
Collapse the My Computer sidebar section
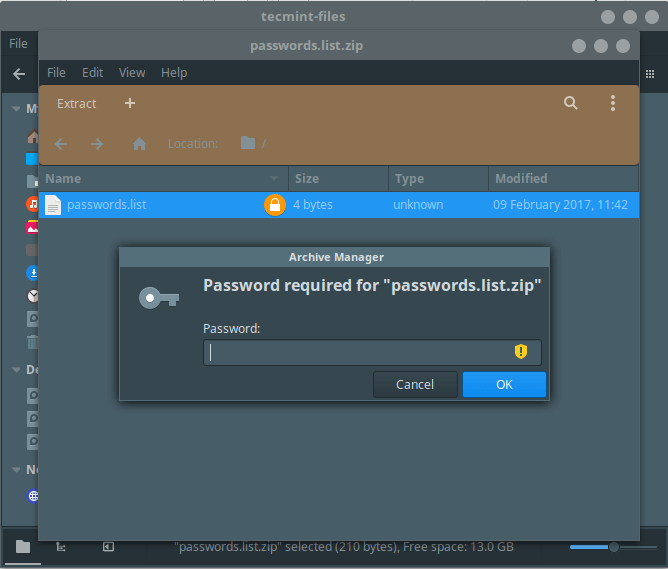coord(16,109)
